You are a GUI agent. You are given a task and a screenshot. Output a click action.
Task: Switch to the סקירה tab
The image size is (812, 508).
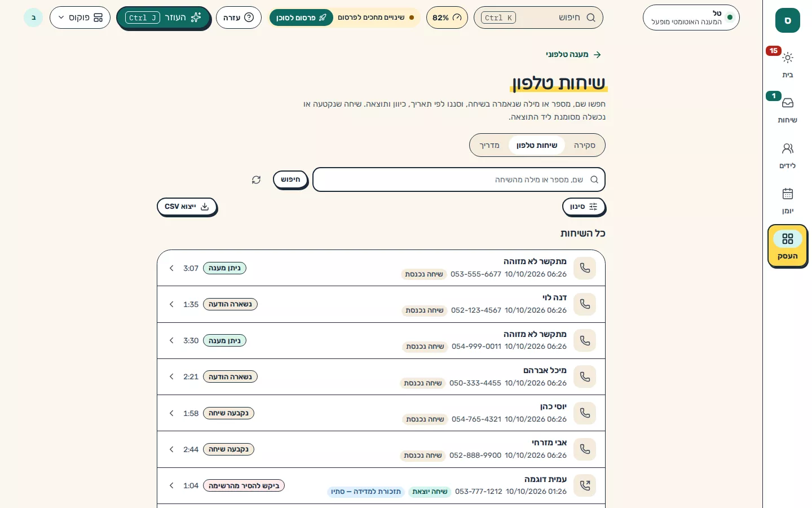click(x=585, y=145)
